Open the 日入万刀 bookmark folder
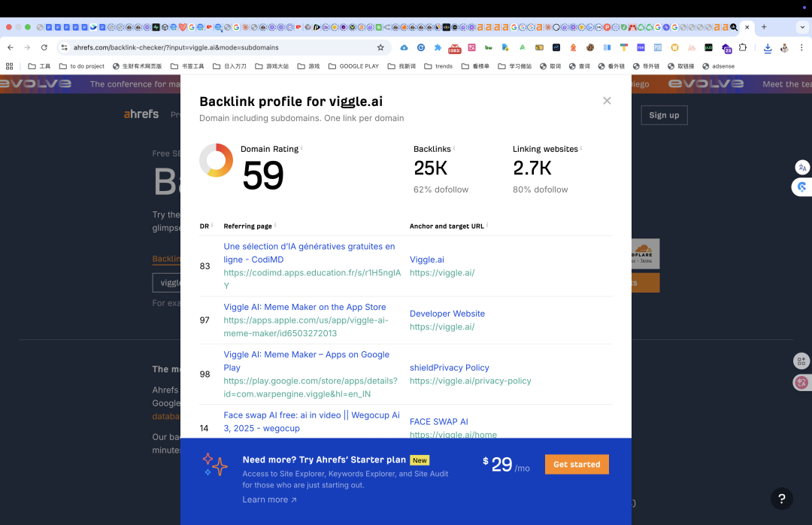Image resolution: width=812 pixels, height=525 pixels. point(230,66)
